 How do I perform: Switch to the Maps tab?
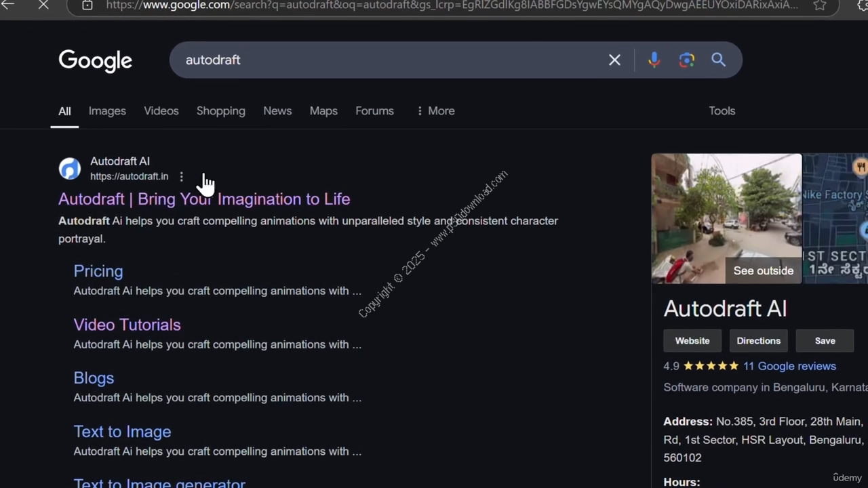323,111
